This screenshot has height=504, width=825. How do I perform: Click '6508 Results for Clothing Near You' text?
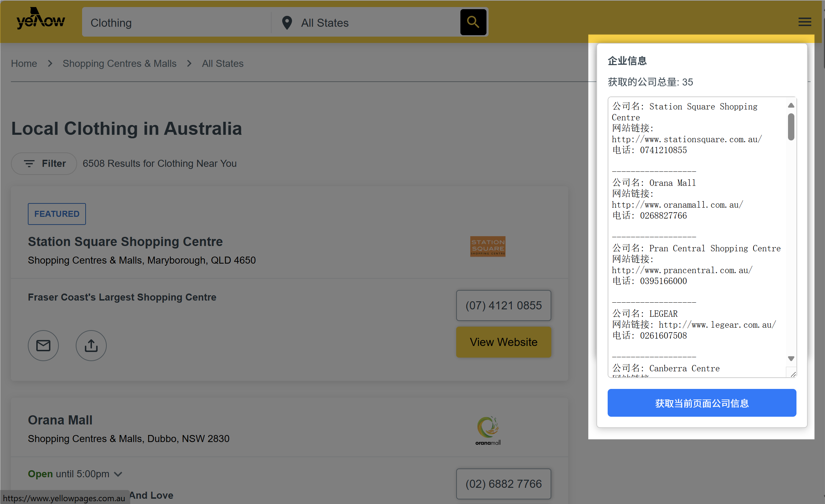pos(160,164)
